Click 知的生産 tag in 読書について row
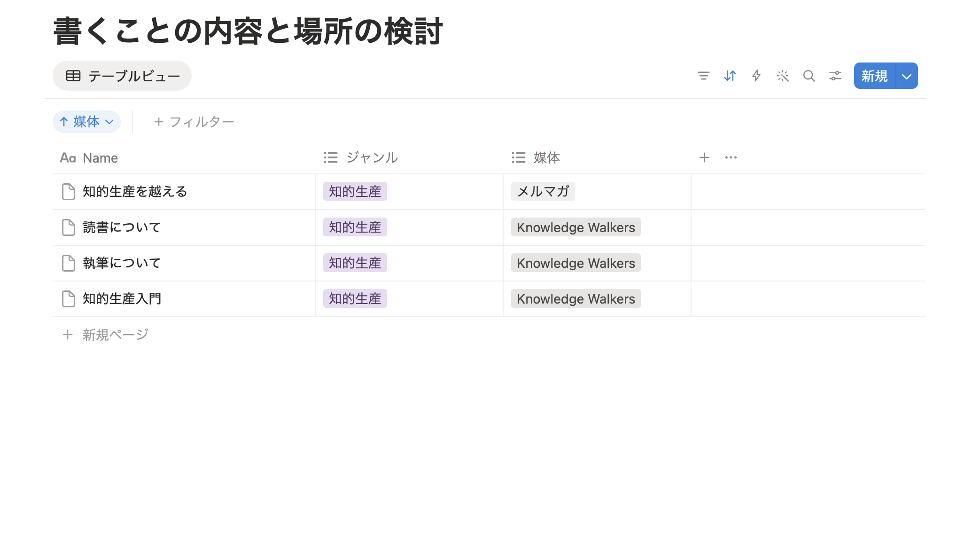Viewport: 980px width, 547px height. tap(355, 227)
